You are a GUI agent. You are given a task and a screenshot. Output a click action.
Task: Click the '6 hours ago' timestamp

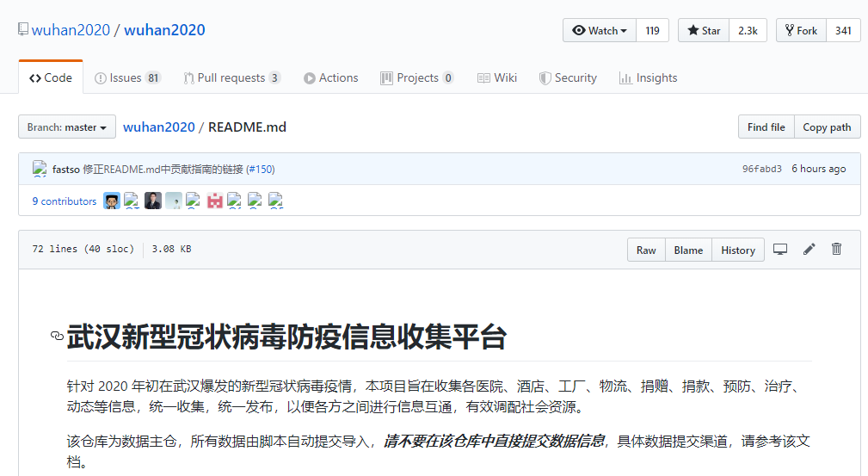click(x=819, y=169)
